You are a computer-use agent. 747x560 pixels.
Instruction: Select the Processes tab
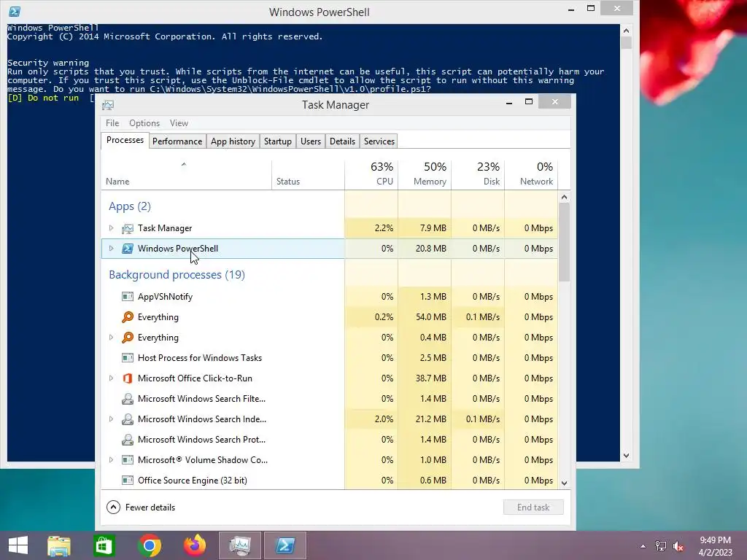[125, 141]
